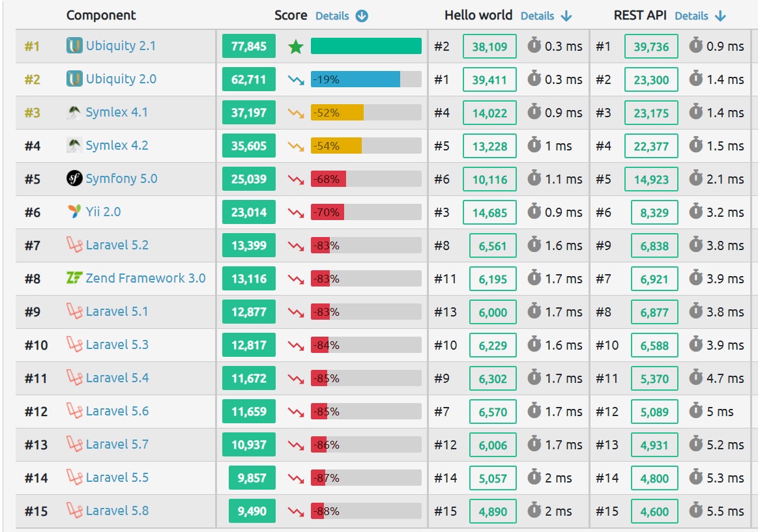This screenshot has height=532, width=758.
Task: Open the Laravel 5.8 component link
Action: (117, 511)
